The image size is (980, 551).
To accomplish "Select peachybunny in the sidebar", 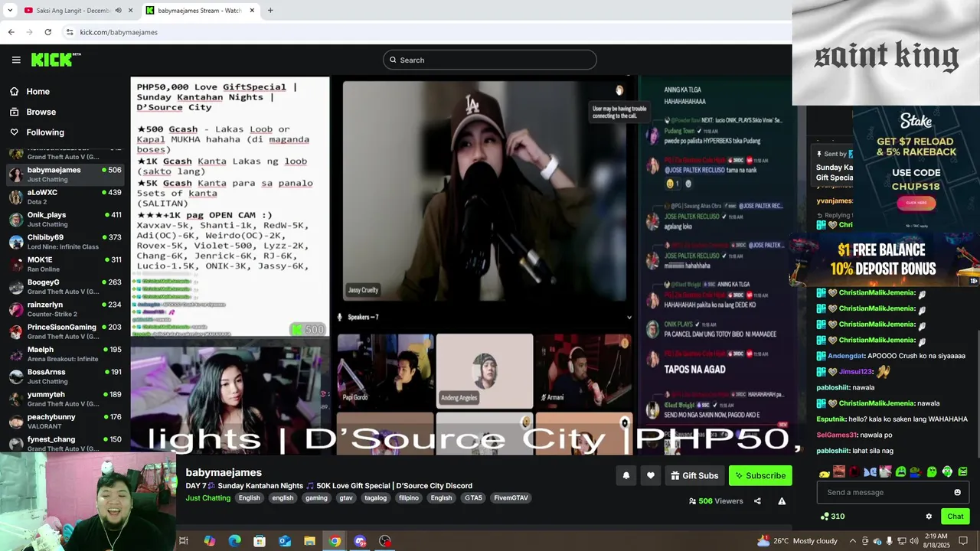I will point(65,421).
